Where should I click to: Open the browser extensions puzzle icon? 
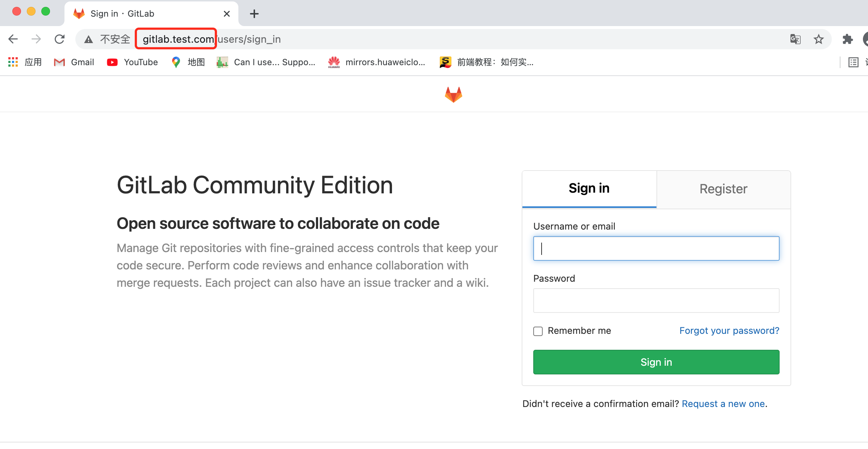pos(847,39)
